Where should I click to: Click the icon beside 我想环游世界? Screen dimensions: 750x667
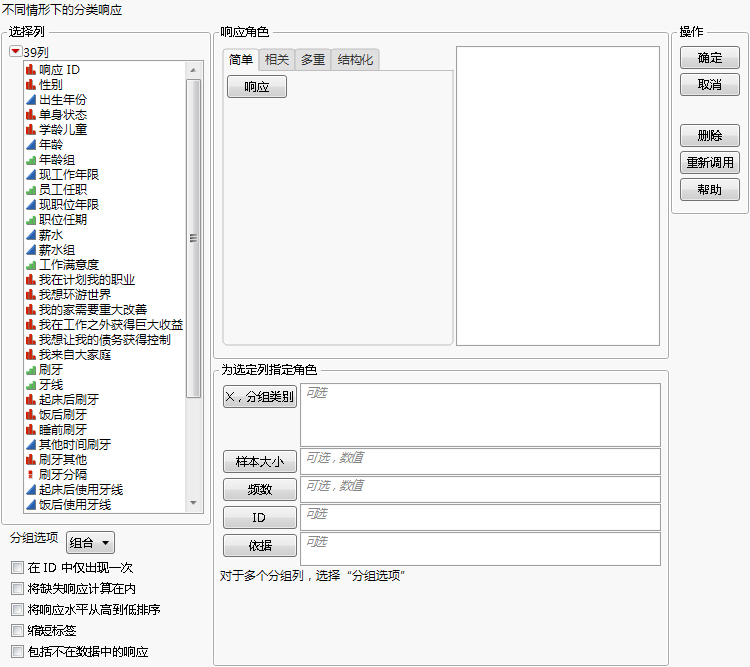tap(31, 295)
